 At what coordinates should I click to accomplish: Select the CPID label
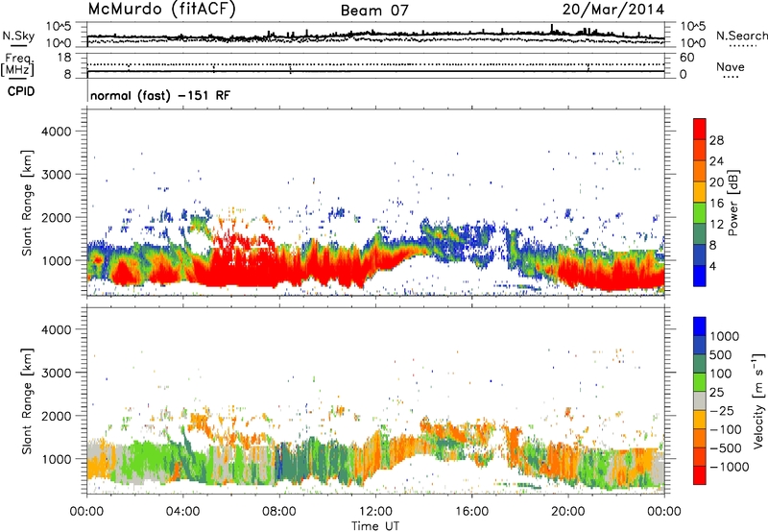21,91
